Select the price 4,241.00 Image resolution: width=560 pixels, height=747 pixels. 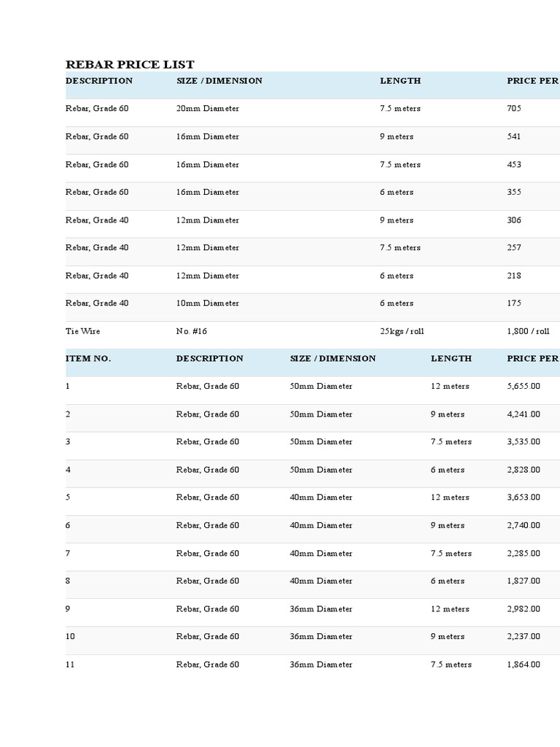(524, 414)
